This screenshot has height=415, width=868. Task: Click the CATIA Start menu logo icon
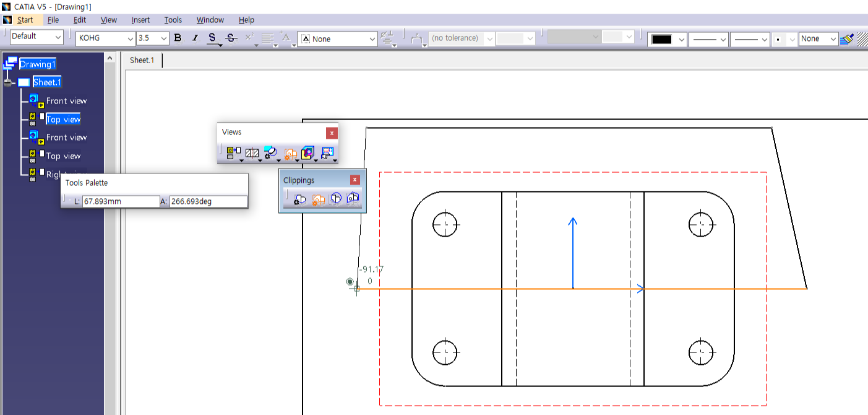7,20
